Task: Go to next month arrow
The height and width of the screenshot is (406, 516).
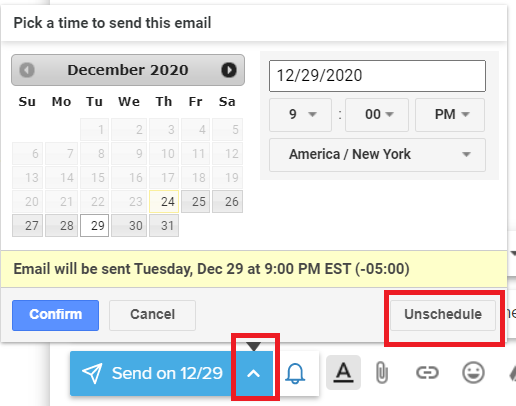Action: 229,70
